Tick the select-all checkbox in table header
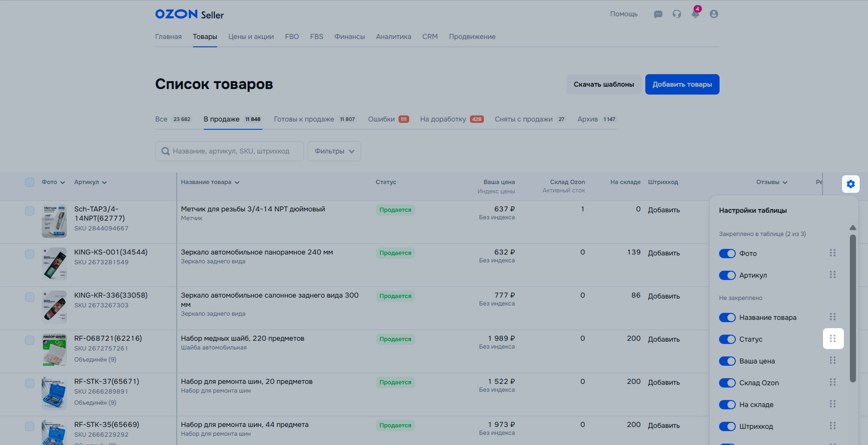Image resolution: width=868 pixels, height=445 pixels. tap(30, 182)
